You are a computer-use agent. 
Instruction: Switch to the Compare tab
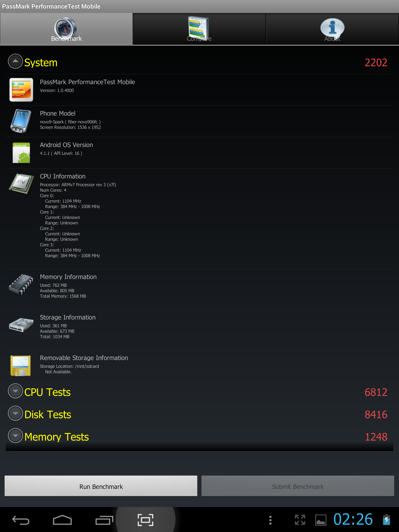point(199,29)
